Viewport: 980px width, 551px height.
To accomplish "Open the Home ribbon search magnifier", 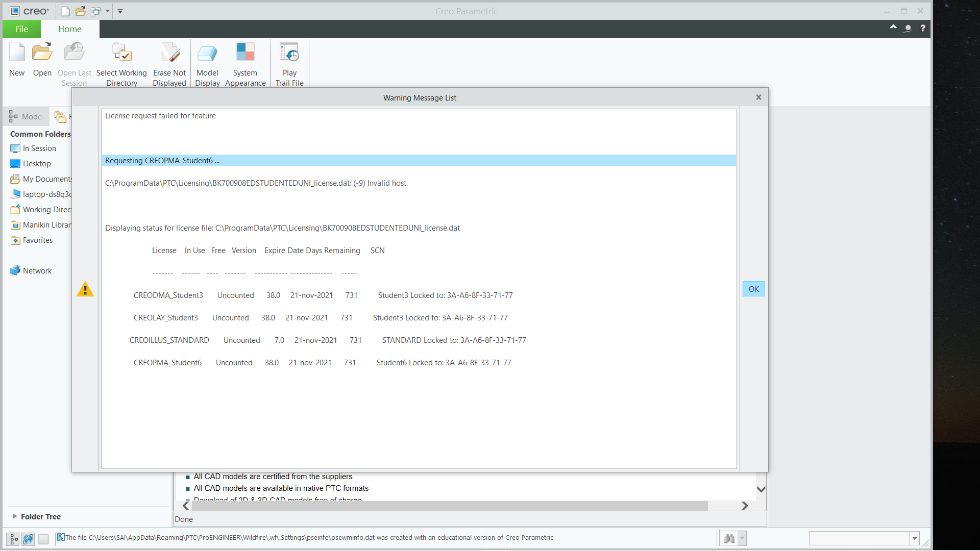I will (908, 29).
